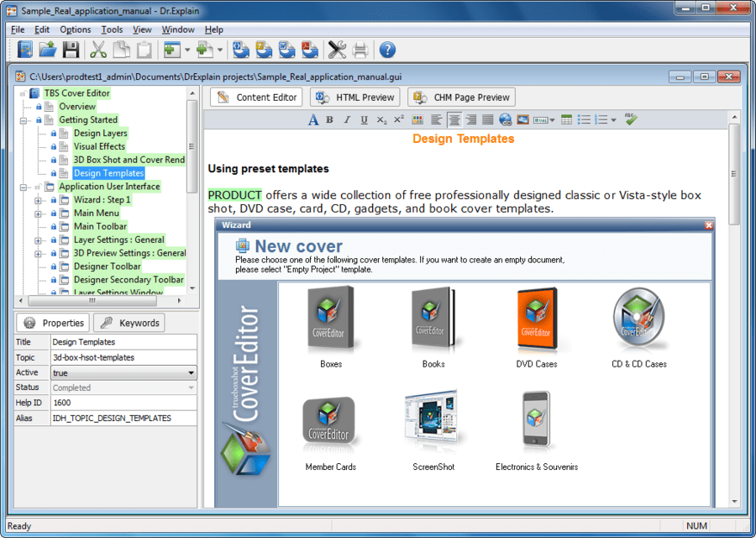
Task: Click the Open project folder icon
Action: (x=48, y=50)
